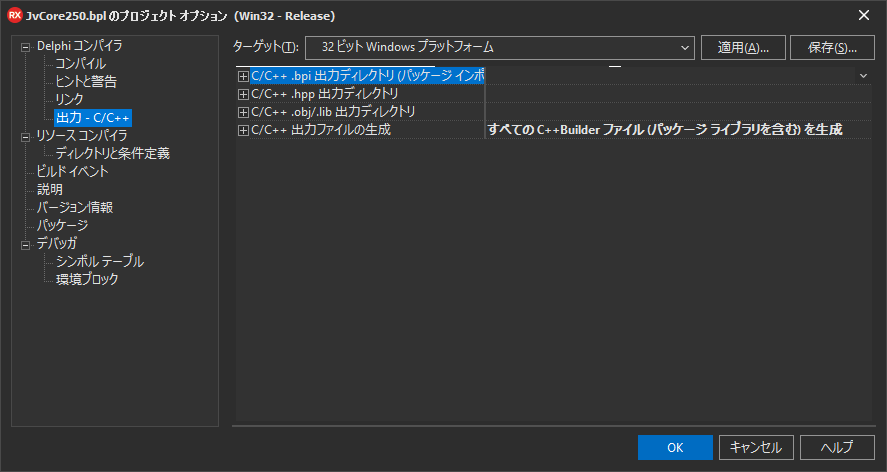Select ディレクトリと条件定義 tree item

[x=113, y=153]
